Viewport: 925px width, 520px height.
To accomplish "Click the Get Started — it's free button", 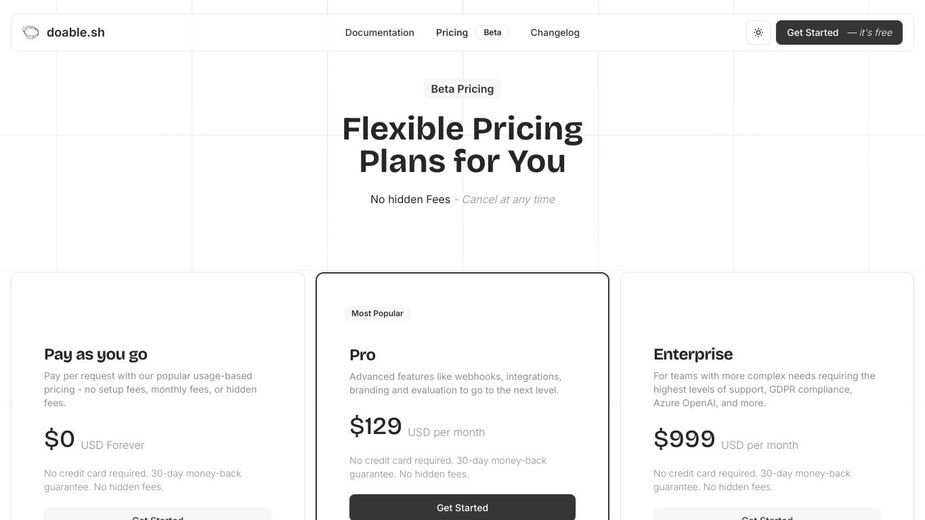I will [839, 32].
